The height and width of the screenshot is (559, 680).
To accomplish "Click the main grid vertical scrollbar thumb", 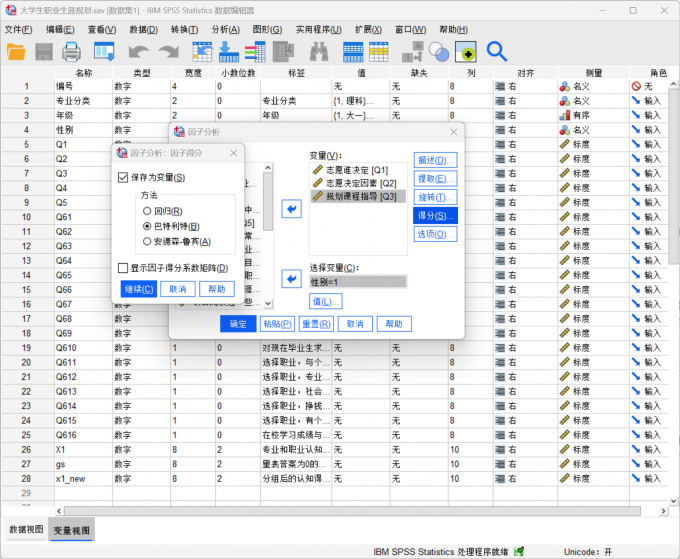I will (x=673, y=177).
